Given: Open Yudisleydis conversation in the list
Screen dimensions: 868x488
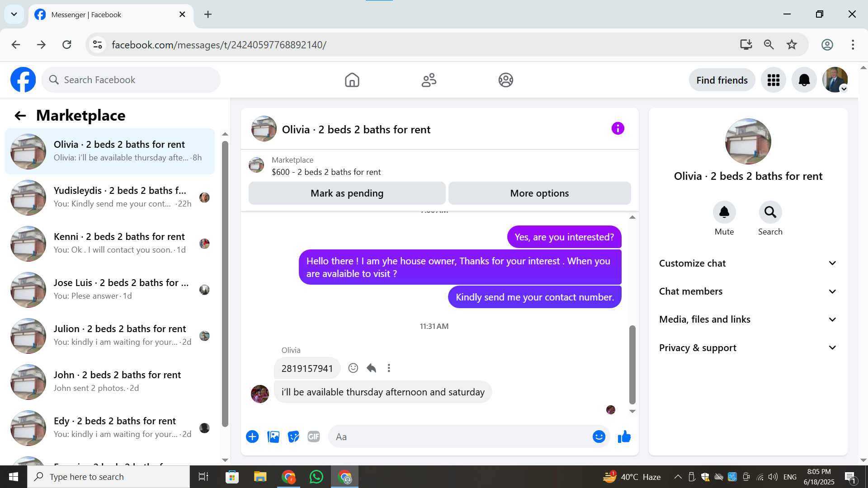Looking at the screenshot, I should (x=110, y=197).
